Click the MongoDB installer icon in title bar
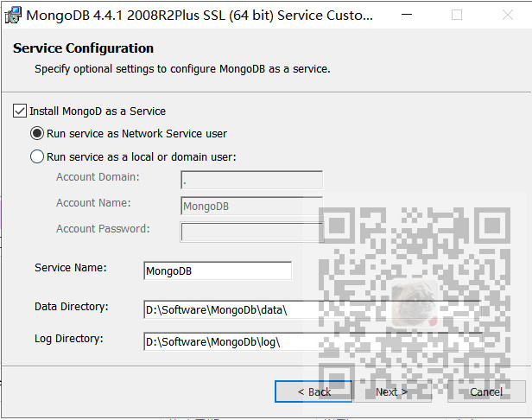 13,16
